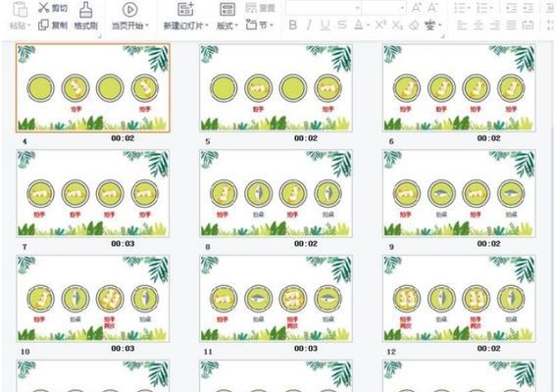Open the numbering style arrow
The width and height of the screenshot is (556, 392).
[x=491, y=8]
